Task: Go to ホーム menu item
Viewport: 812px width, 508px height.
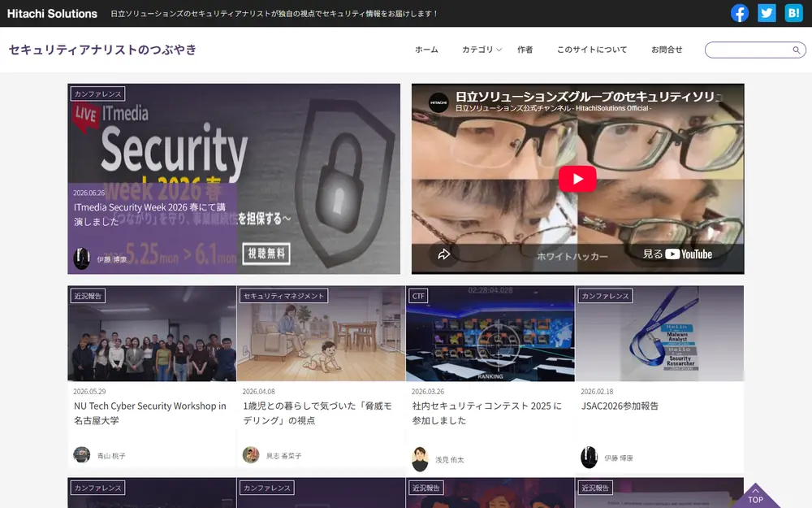Action: 426,50
